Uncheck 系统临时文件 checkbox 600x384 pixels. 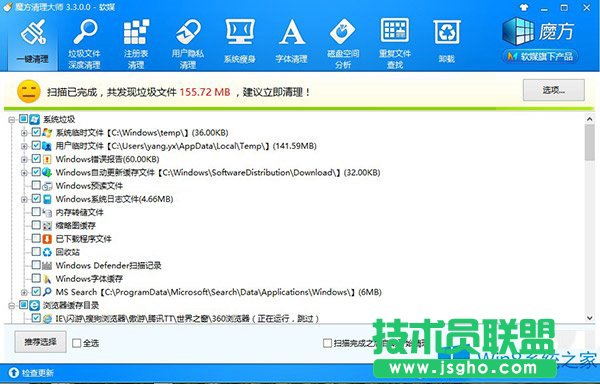point(36,132)
